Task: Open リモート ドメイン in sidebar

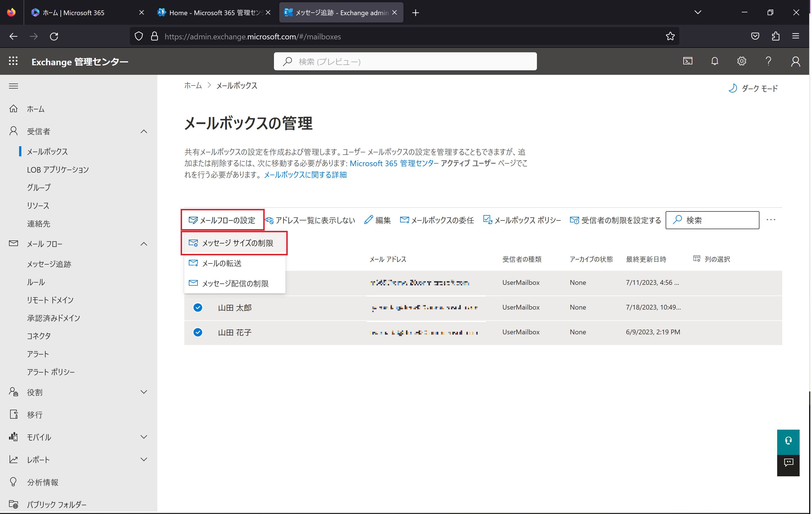Action: click(x=50, y=300)
